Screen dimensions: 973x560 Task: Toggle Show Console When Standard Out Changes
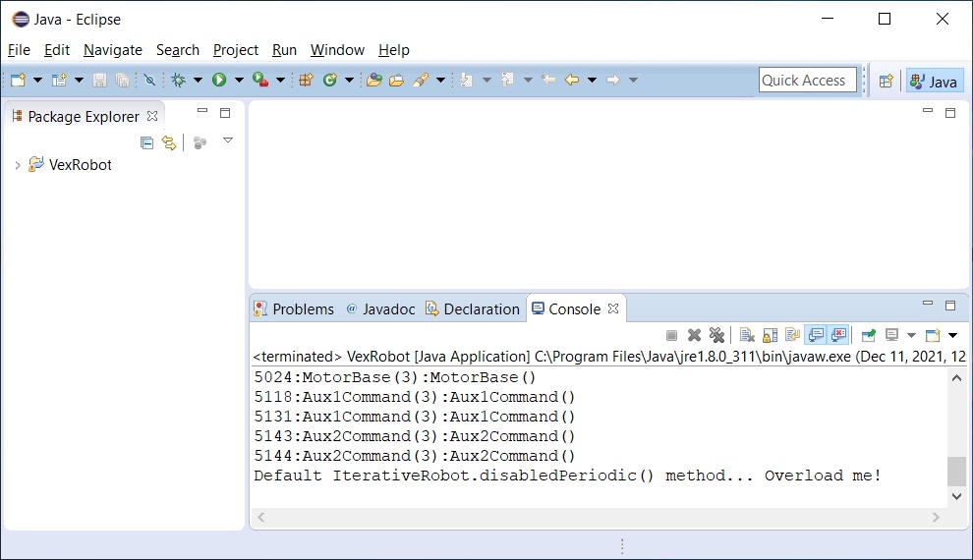(816, 335)
